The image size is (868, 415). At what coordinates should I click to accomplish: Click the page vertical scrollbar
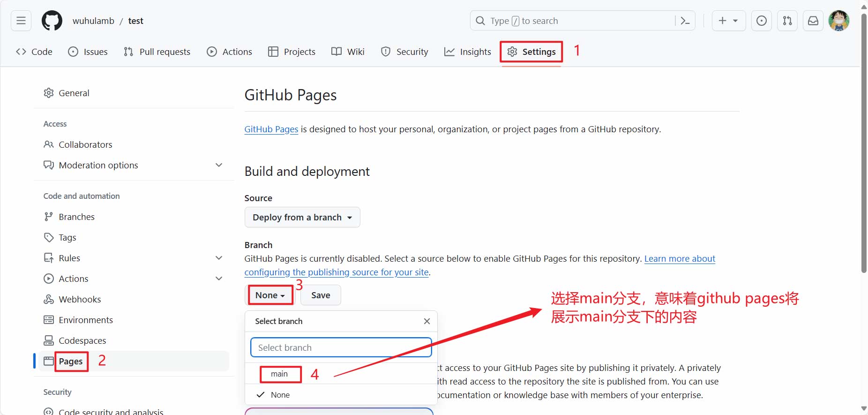click(x=864, y=143)
